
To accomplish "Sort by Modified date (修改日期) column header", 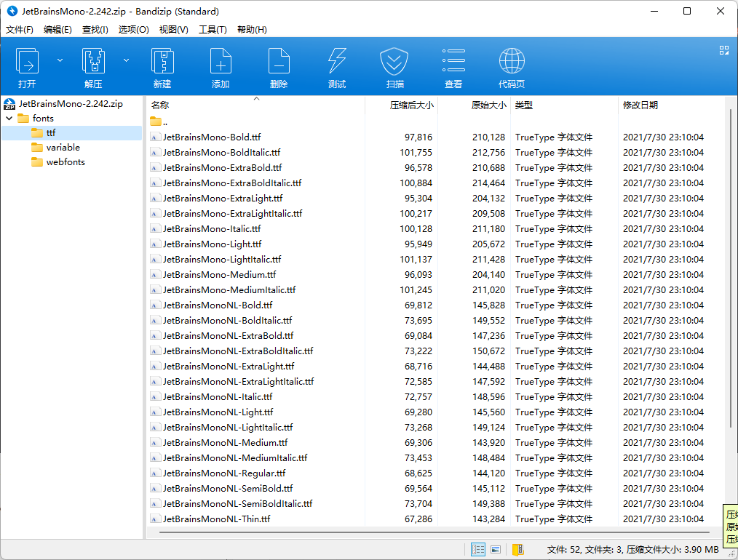I will tap(671, 105).
